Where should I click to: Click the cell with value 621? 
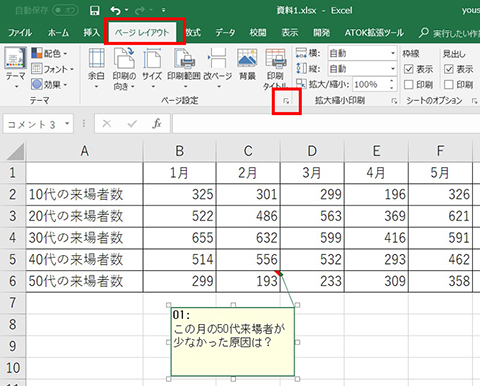440,216
